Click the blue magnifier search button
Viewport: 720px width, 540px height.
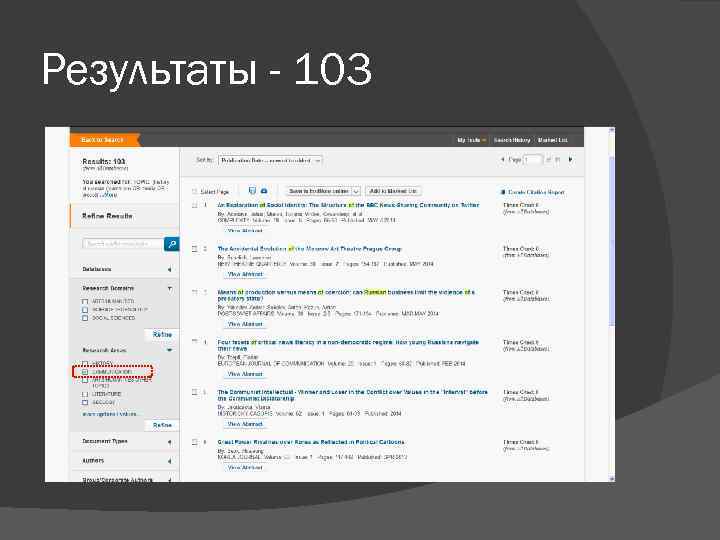pos(171,244)
